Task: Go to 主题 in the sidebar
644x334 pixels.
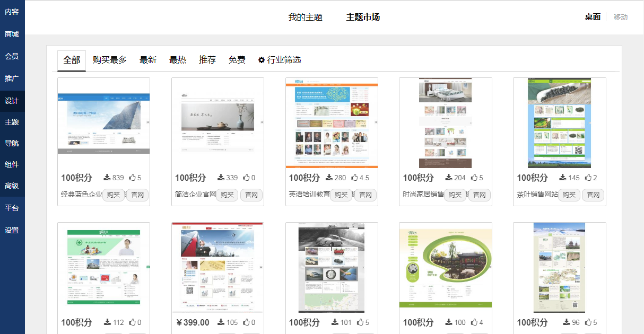Action: 12,122
